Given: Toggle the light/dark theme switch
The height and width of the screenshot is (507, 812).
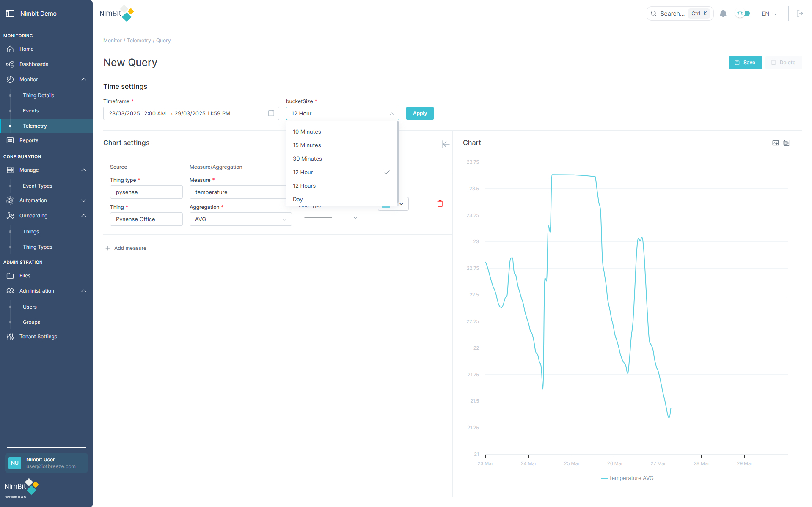Looking at the screenshot, I should tap(743, 13).
